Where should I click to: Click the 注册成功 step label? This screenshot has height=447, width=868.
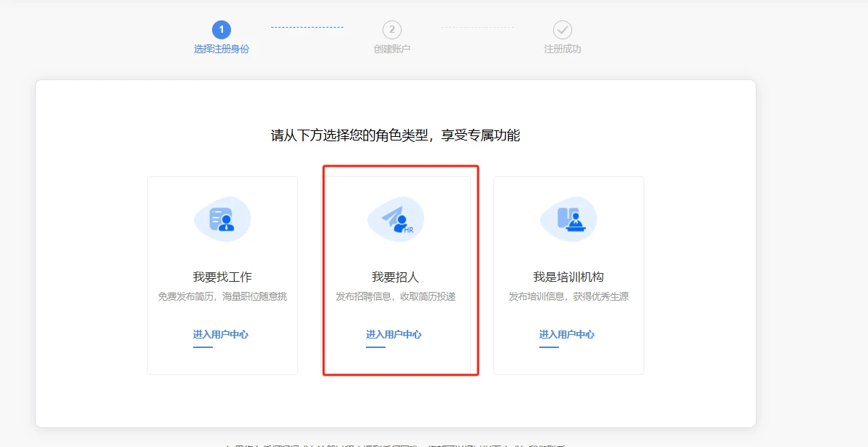pyautogui.click(x=563, y=49)
